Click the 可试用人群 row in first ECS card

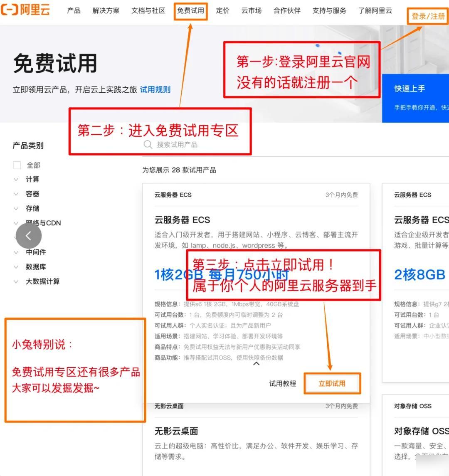click(x=212, y=326)
